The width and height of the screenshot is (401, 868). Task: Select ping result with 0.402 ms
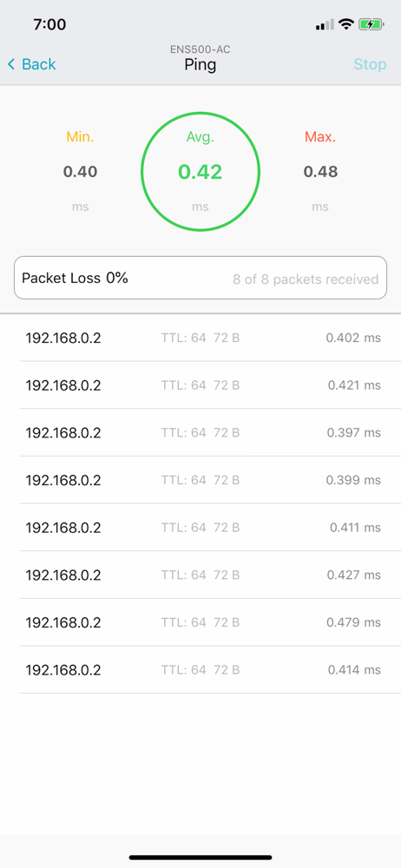(x=200, y=338)
